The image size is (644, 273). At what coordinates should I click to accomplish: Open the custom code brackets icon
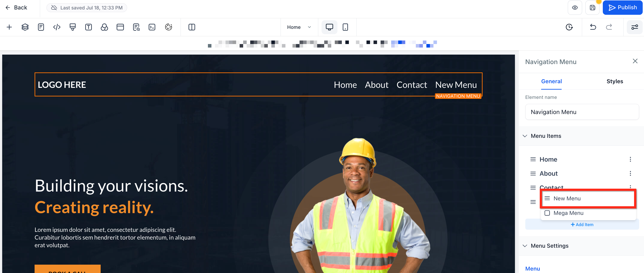[x=57, y=27]
